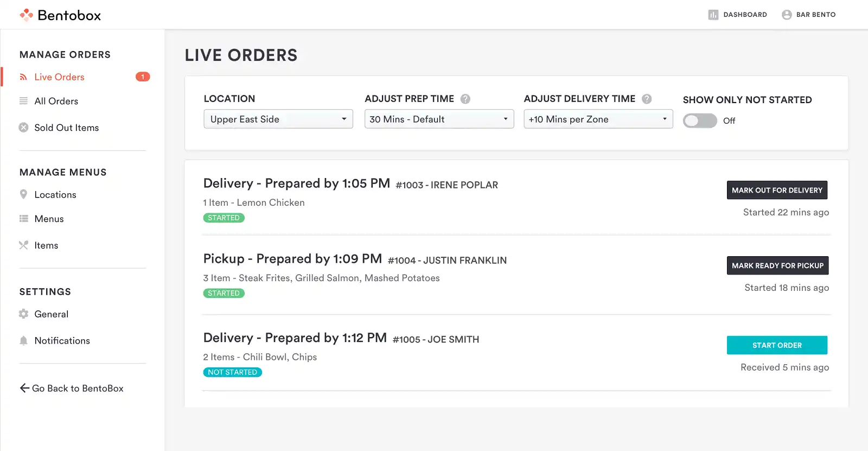
Task: Start order #1005 for Joe Smith
Action: [777, 345]
